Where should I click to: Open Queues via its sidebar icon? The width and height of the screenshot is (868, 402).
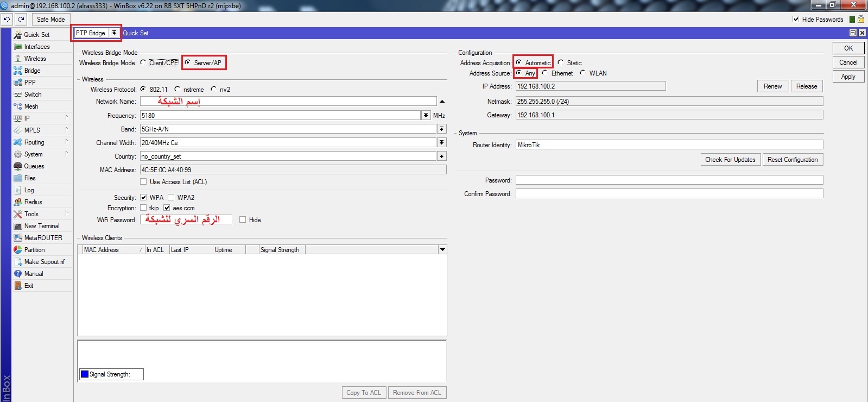pyautogui.click(x=18, y=166)
